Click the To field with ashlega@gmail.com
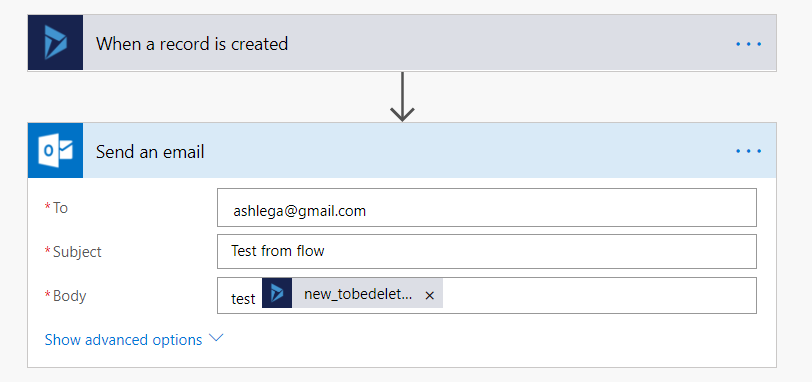The width and height of the screenshot is (812, 382). click(487, 208)
